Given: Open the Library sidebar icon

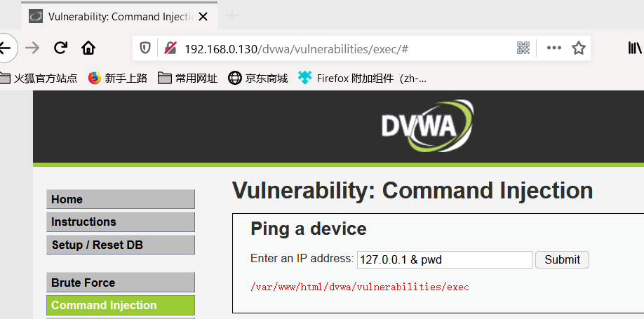Looking at the screenshot, I should pos(635,48).
